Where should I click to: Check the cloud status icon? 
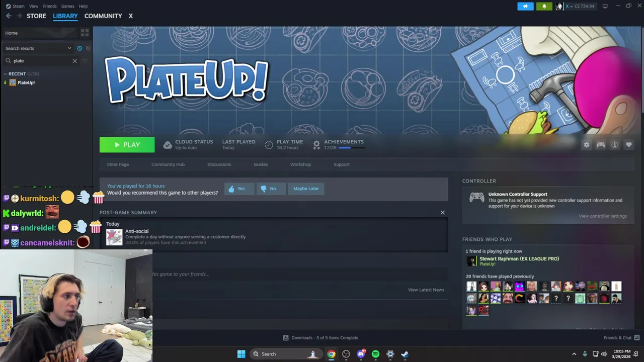(x=168, y=145)
